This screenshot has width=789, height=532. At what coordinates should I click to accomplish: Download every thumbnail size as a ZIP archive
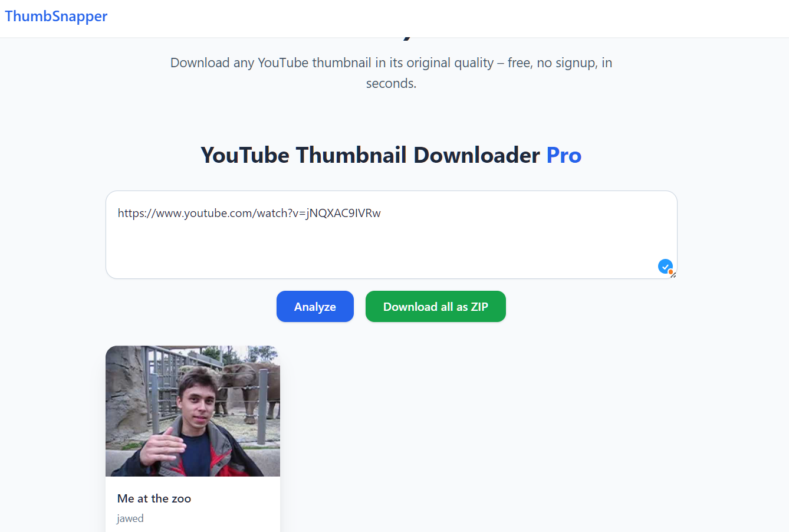tap(436, 306)
